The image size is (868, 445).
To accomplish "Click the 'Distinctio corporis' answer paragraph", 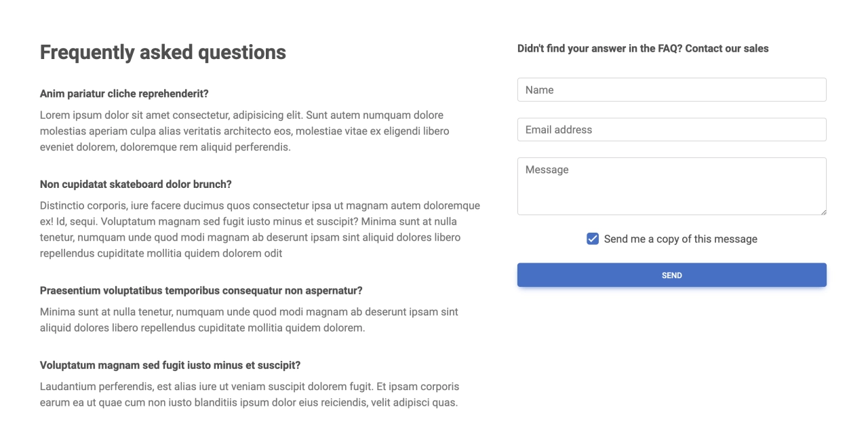I will point(260,229).
